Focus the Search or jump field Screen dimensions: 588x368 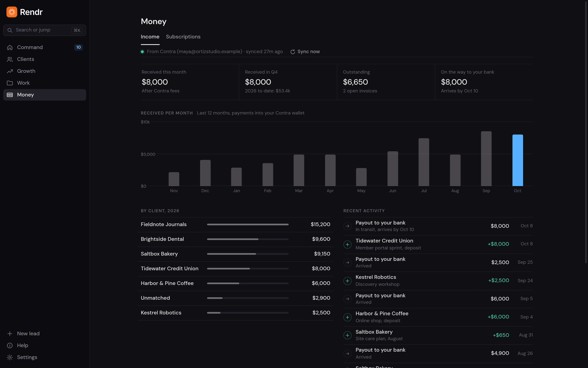[45, 30]
